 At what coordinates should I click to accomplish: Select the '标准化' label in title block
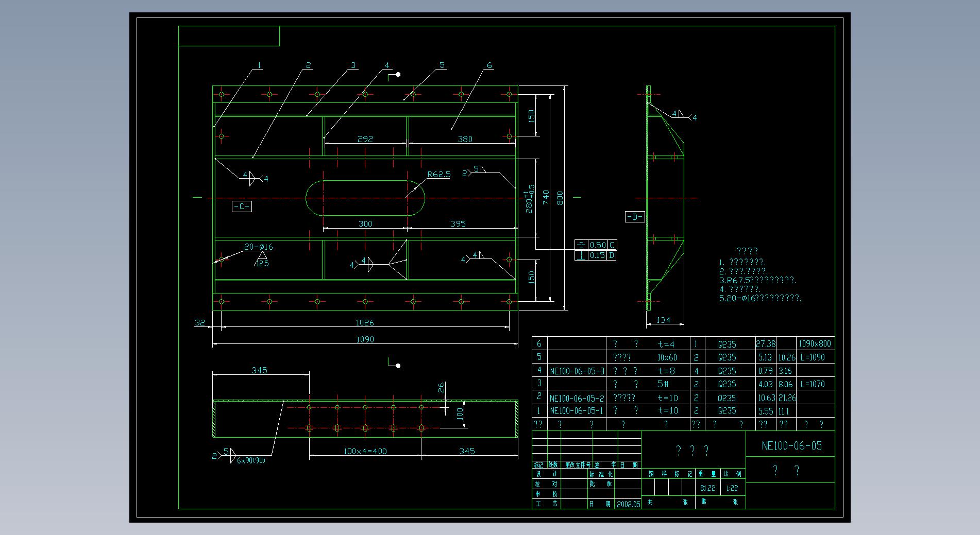pos(601,474)
